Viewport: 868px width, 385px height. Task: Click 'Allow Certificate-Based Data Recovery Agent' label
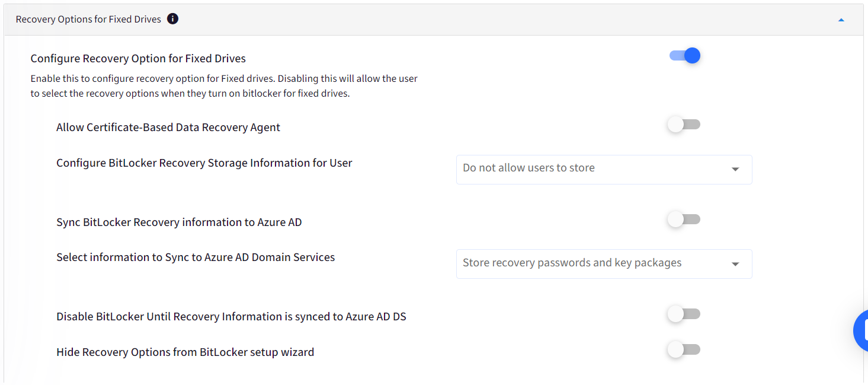click(168, 127)
